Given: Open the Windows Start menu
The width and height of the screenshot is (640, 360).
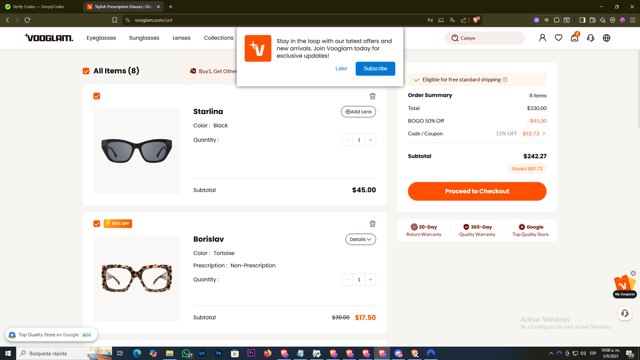Looking at the screenshot, I should click(8, 353).
